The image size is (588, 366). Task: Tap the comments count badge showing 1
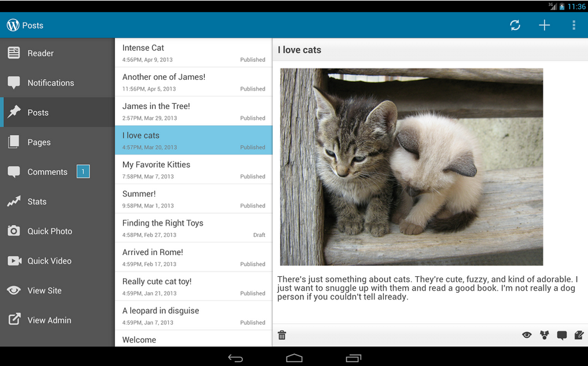(83, 172)
